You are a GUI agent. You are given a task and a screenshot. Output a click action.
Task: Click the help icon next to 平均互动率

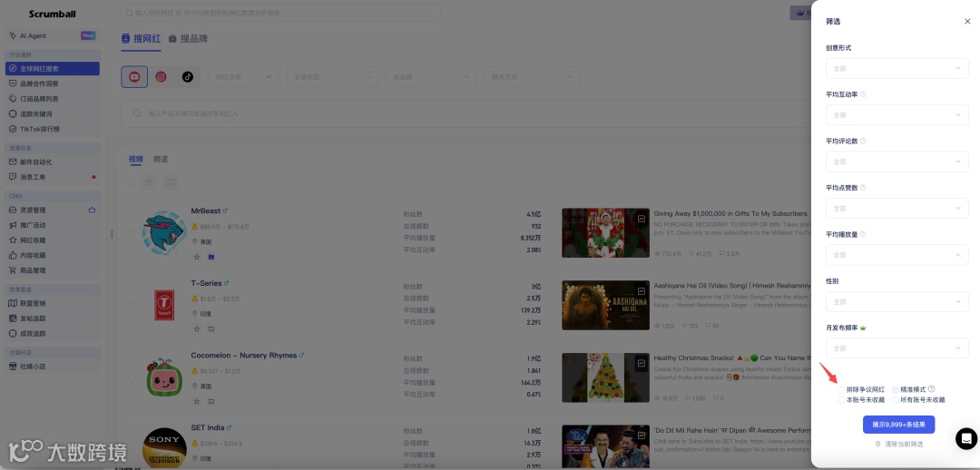coord(863,94)
